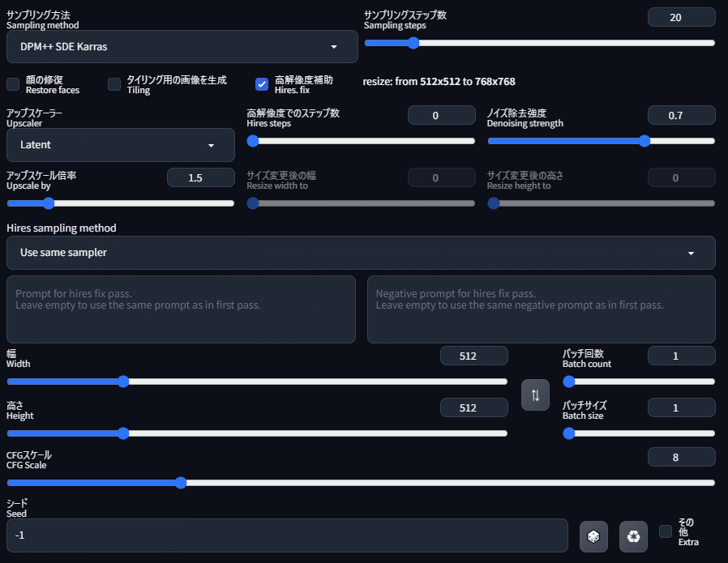Click the hires fix prompt text area

(181, 309)
